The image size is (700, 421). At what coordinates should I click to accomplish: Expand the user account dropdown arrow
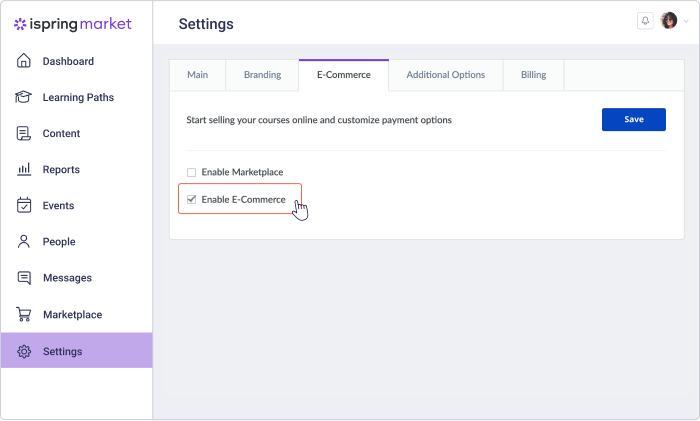pos(686,21)
